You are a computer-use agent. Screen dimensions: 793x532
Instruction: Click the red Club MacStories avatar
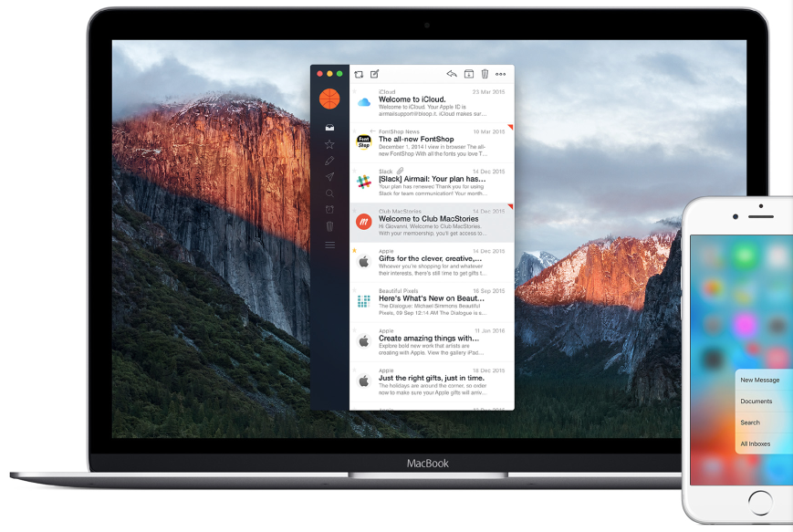click(x=363, y=222)
